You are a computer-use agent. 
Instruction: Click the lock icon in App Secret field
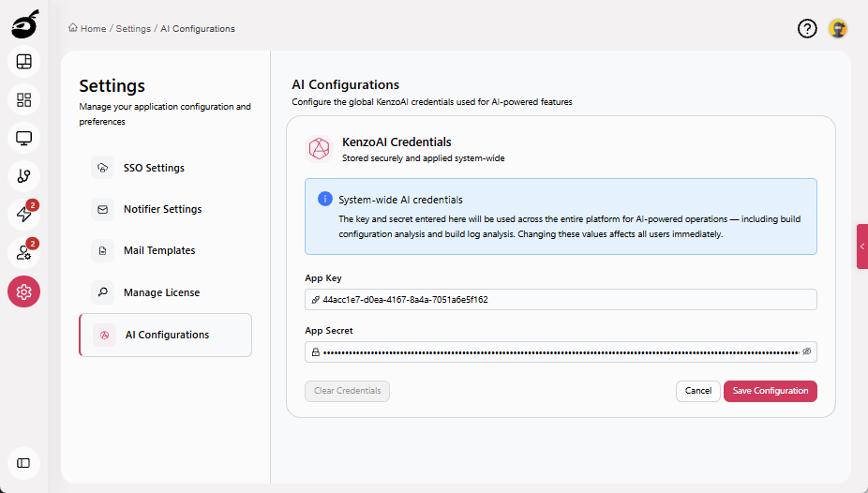[x=316, y=351]
